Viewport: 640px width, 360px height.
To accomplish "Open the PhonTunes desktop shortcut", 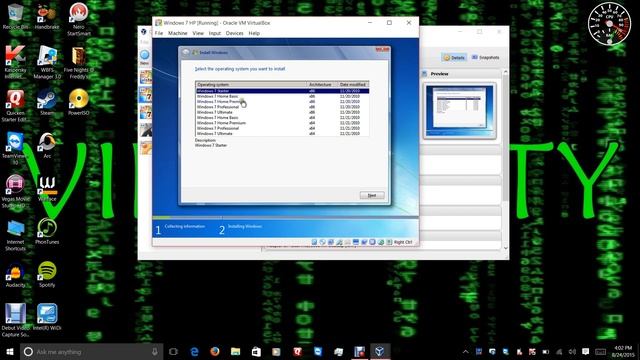I will [47, 231].
